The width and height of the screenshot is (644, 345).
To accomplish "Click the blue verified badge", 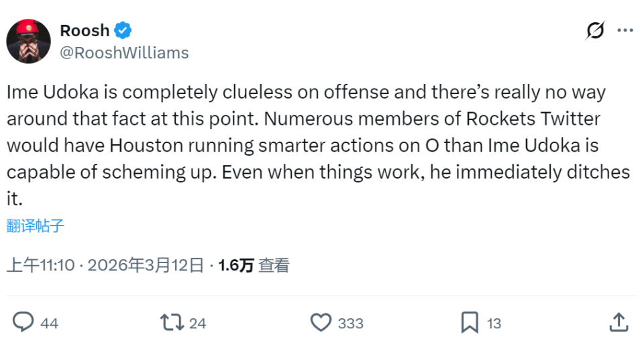I will pyautogui.click(x=123, y=30).
